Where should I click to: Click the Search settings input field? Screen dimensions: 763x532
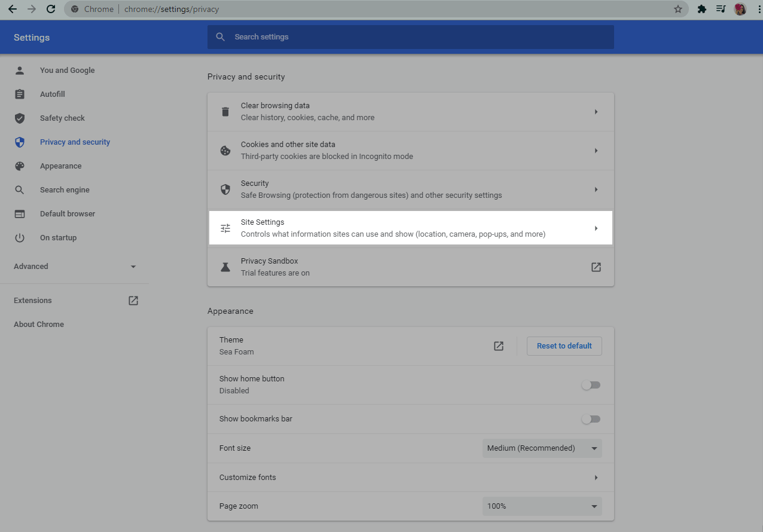411,37
